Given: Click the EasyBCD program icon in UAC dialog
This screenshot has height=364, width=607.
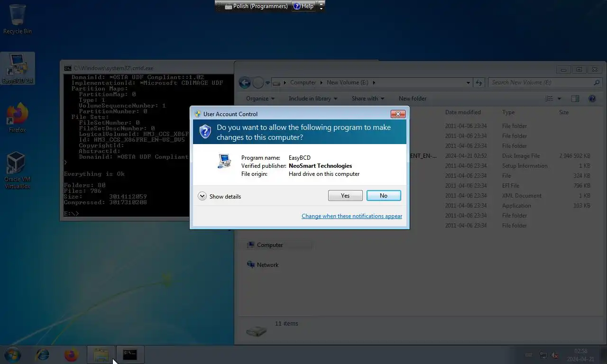Looking at the screenshot, I should point(224,161).
